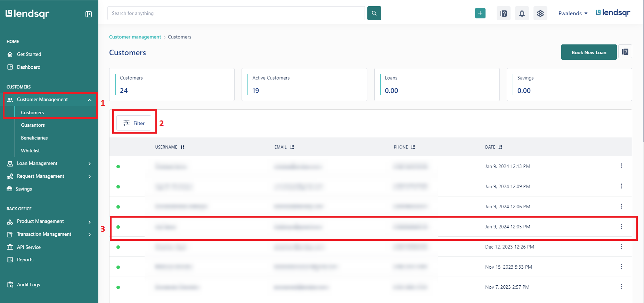Open the Filter button above the table

pyautogui.click(x=134, y=123)
